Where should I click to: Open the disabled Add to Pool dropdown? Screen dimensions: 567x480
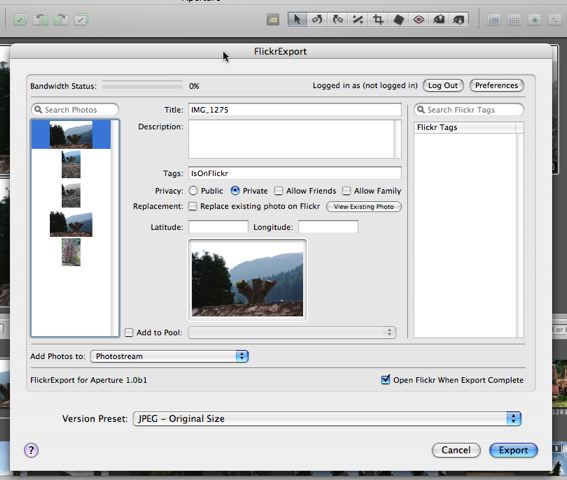click(292, 332)
